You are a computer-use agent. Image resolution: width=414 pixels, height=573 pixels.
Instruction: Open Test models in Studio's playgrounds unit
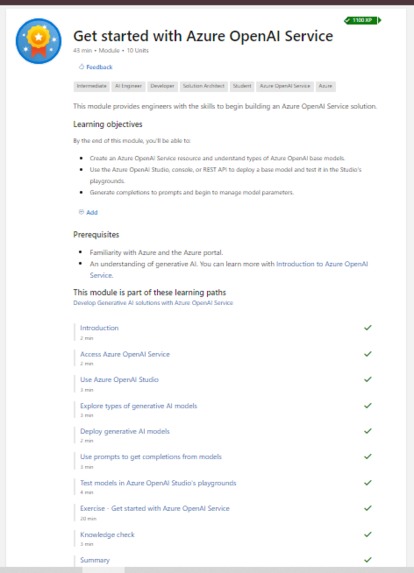[x=158, y=483]
